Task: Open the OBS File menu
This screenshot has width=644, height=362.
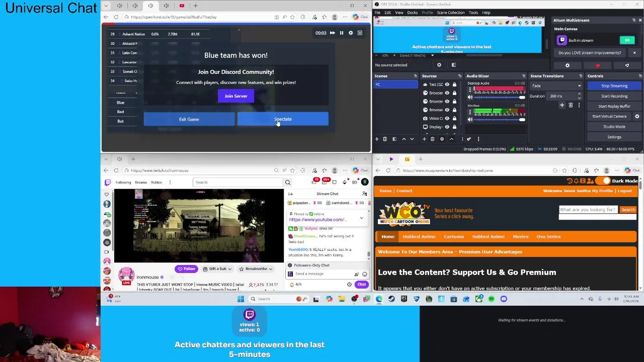Action: (377, 13)
